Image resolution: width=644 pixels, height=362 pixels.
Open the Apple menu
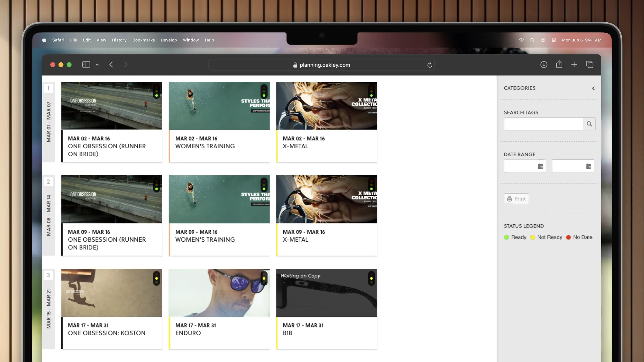point(44,40)
